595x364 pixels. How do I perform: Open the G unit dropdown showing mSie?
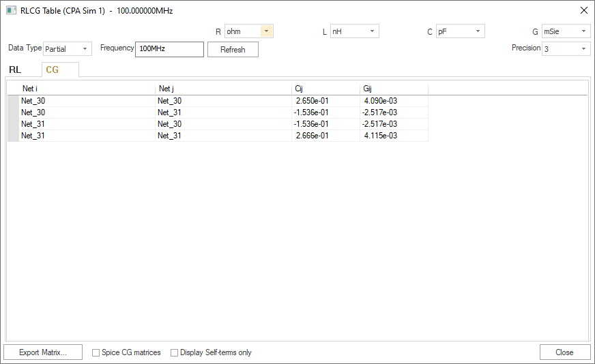(566, 31)
